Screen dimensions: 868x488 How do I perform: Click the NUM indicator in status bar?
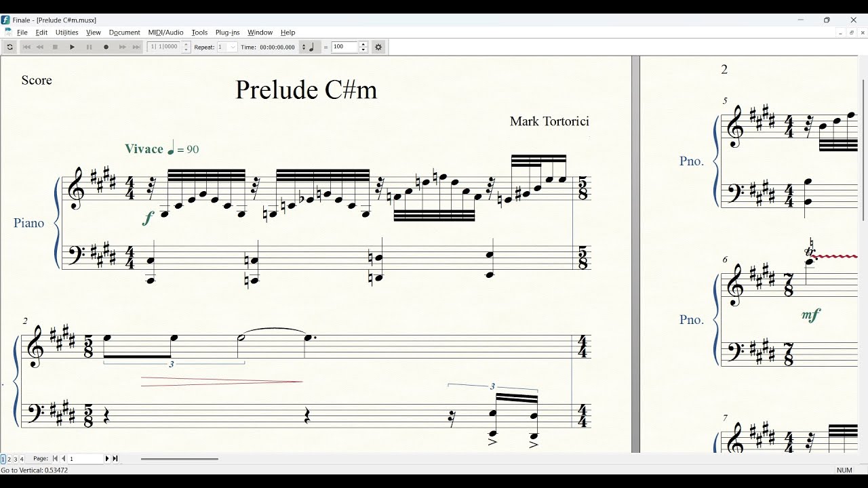(844, 470)
